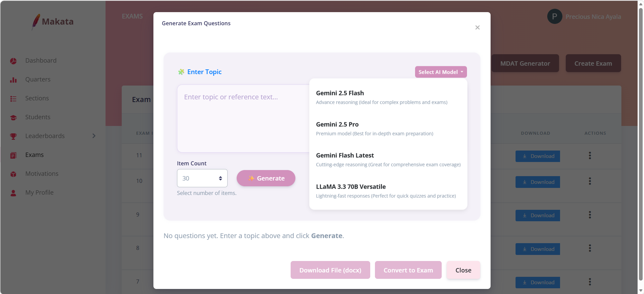Open actions menu for exam 7
The image size is (644, 294).
590,282
